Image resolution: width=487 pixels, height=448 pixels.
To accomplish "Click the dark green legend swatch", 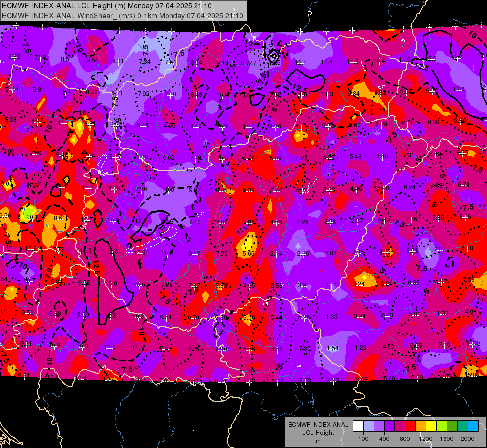I will (x=452, y=426).
